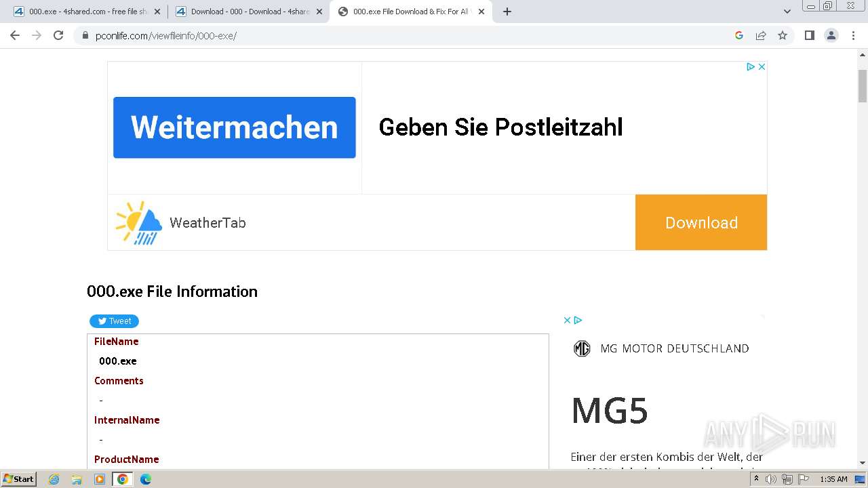Open the WeatherTab logo icon

(x=138, y=222)
